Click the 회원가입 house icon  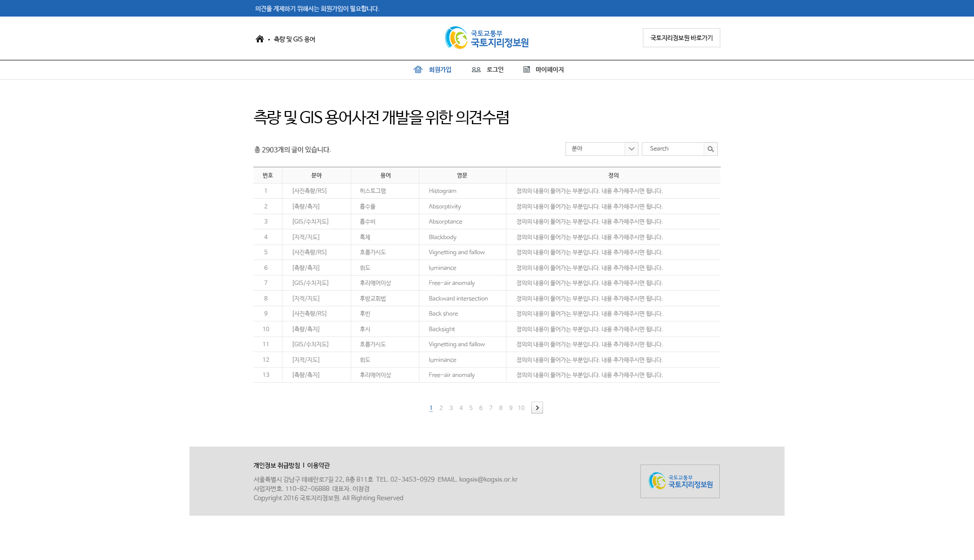418,70
